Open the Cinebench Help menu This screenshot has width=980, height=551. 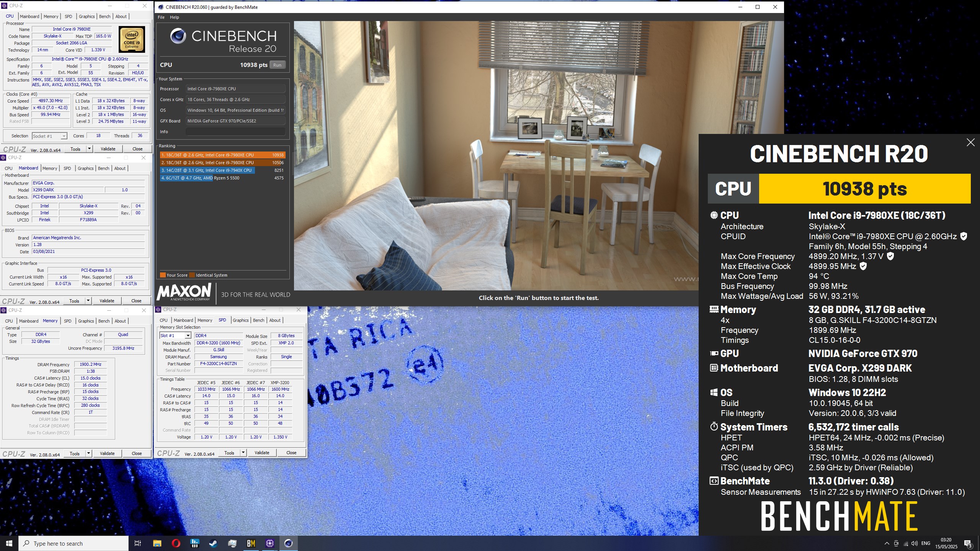175,17
